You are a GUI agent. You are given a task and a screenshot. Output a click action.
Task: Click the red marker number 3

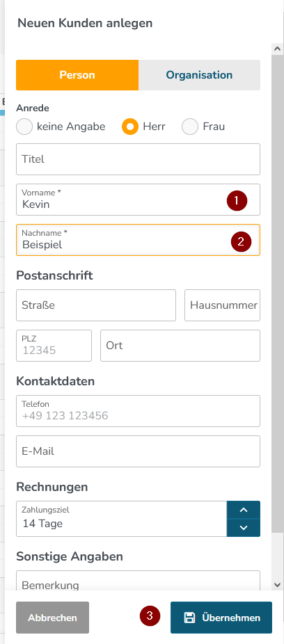coord(150,615)
